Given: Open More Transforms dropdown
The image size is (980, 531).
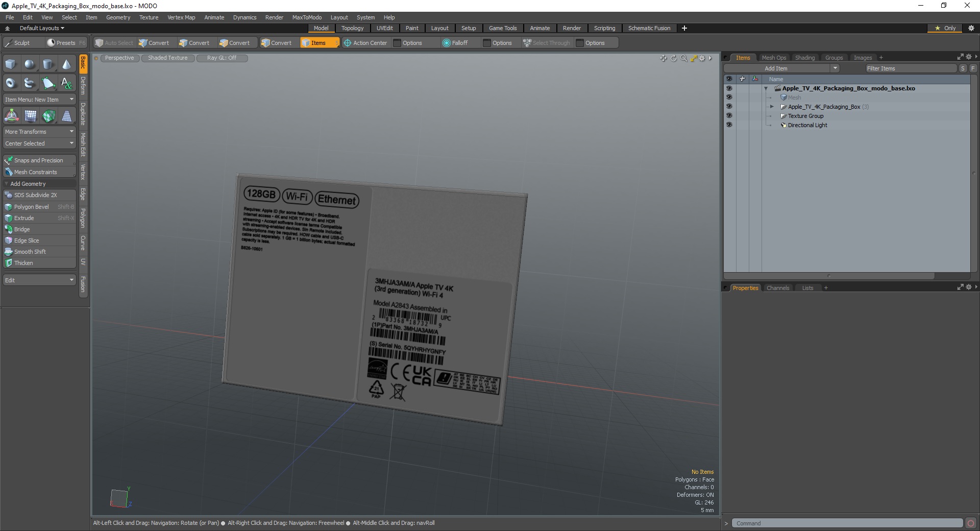Looking at the screenshot, I should 40,132.
